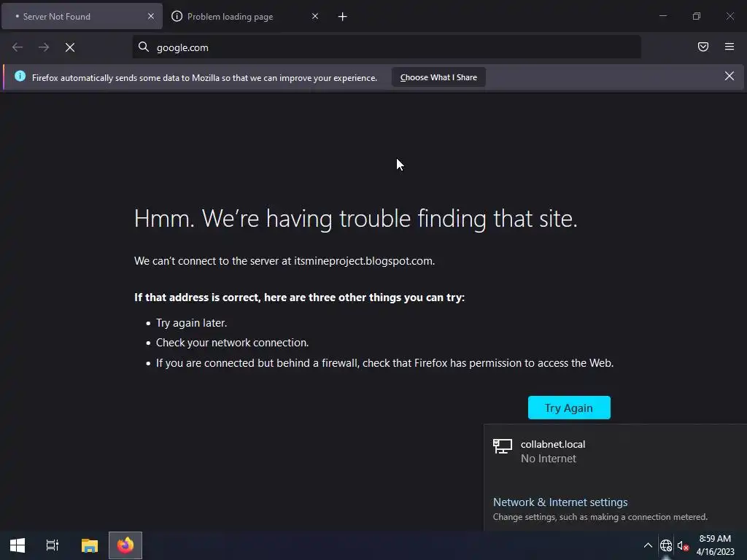
Task: Click the Firefox taskbar icon
Action: tap(125, 545)
